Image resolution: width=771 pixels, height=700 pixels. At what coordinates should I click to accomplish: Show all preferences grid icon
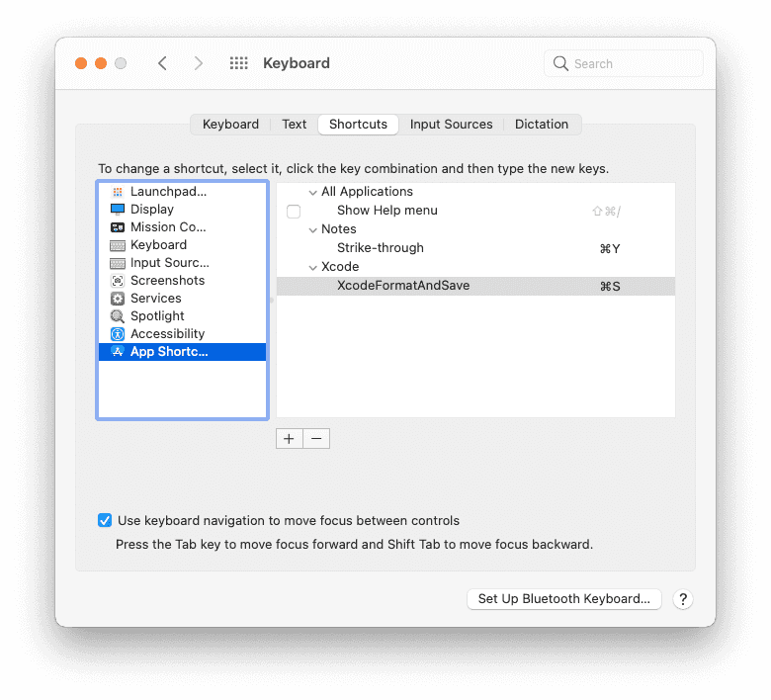pos(238,63)
